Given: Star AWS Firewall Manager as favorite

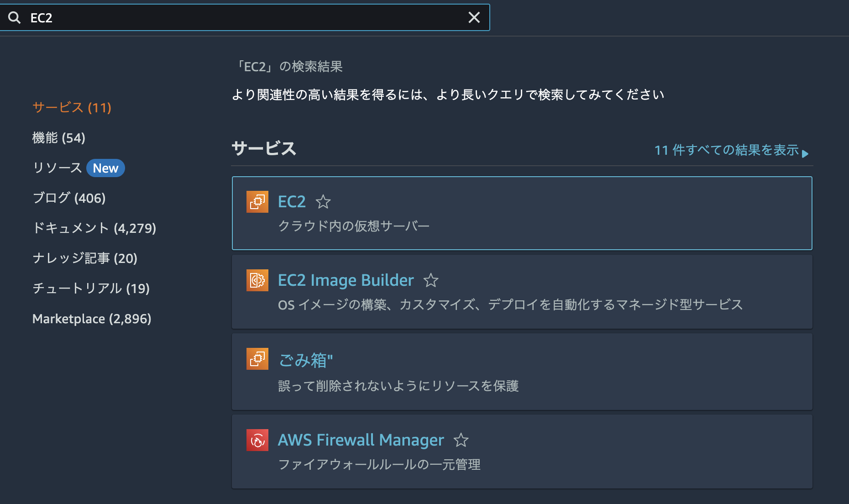Looking at the screenshot, I should click(461, 440).
